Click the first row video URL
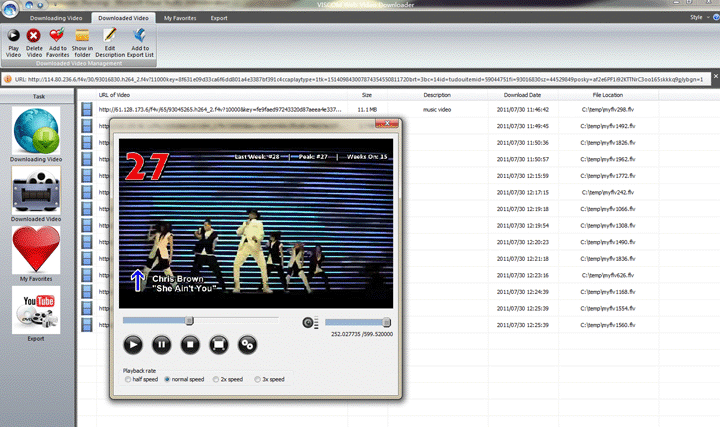 220,110
